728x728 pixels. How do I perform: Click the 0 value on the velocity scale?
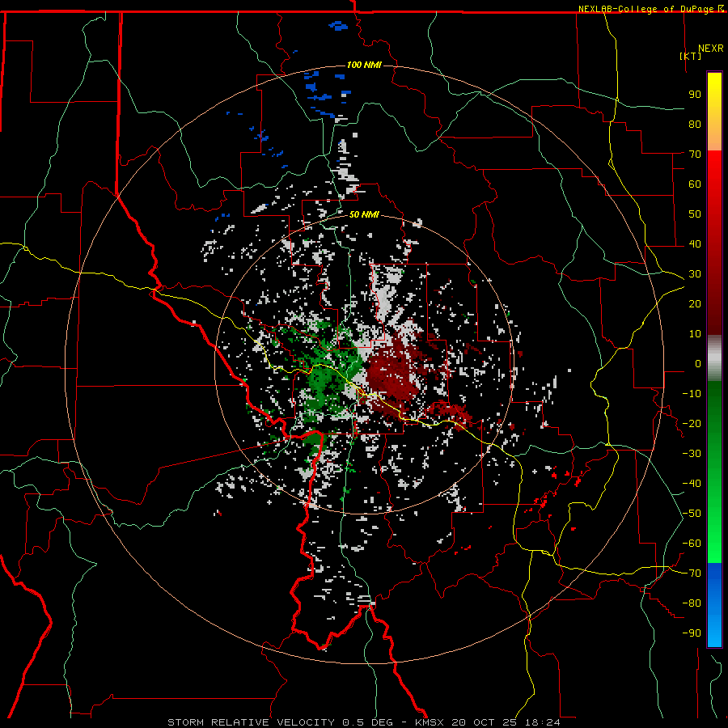(698, 364)
